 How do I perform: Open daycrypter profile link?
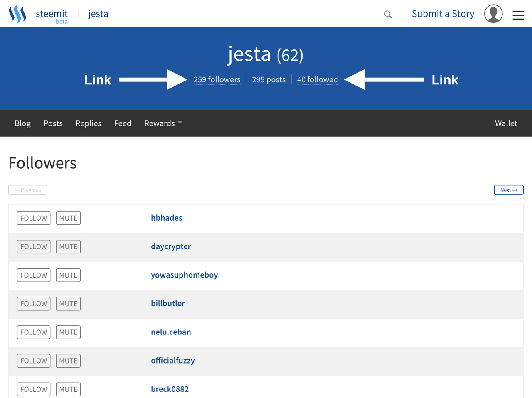(171, 246)
